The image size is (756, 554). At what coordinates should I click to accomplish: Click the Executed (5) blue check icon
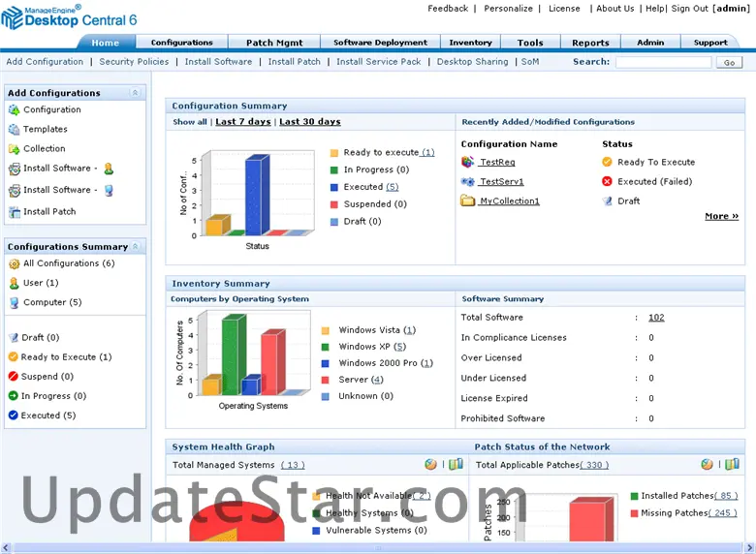(x=13, y=415)
